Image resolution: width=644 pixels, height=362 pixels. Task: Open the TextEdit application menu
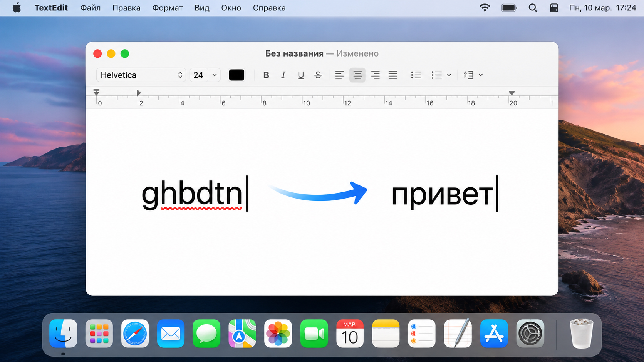click(51, 8)
